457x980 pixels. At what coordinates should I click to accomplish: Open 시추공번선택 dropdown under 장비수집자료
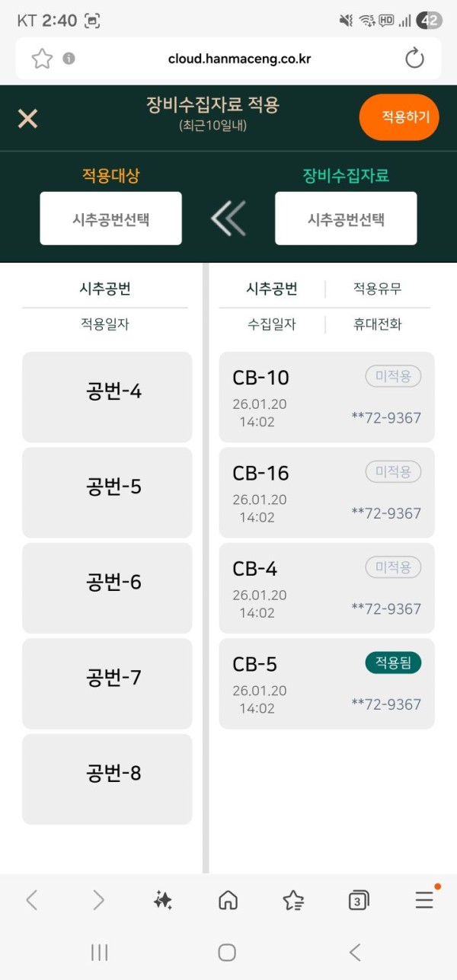(346, 219)
